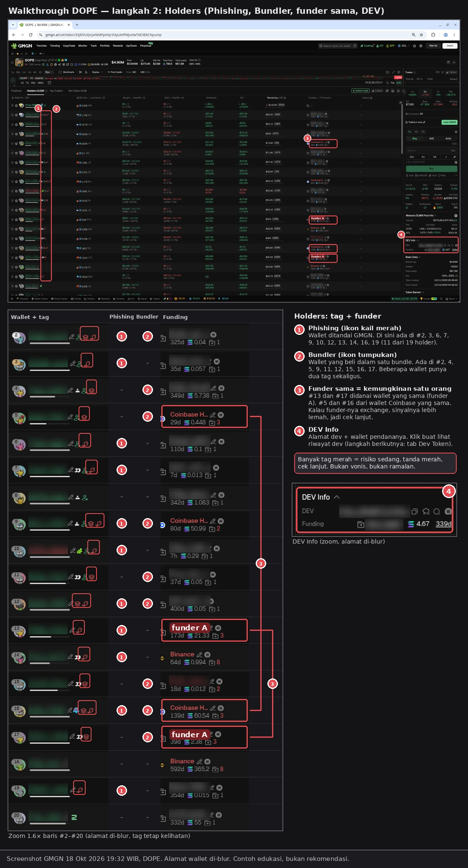Reload the GMGN page
The image size is (468, 868).
click(31, 35)
